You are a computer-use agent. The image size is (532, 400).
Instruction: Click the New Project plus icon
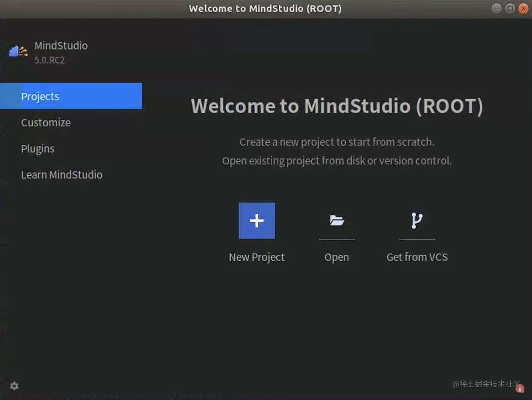(x=257, y=220)
